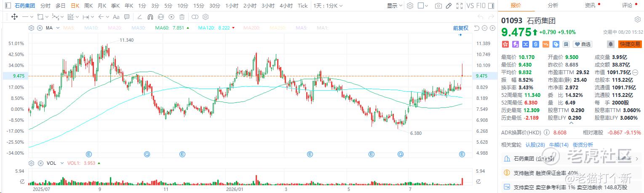Select the arrow annotation tool
The width and height of the screenshot is (644, 193).
coord(101,17)
